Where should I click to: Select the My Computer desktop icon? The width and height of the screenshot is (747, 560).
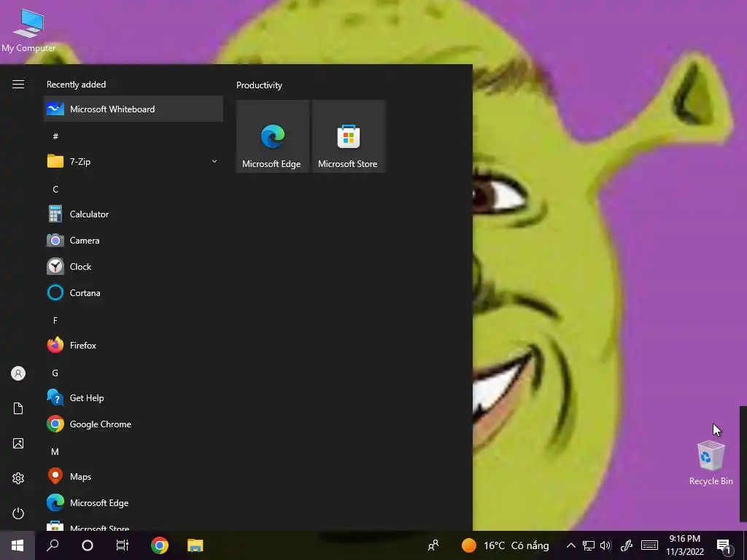pos(28,30)
